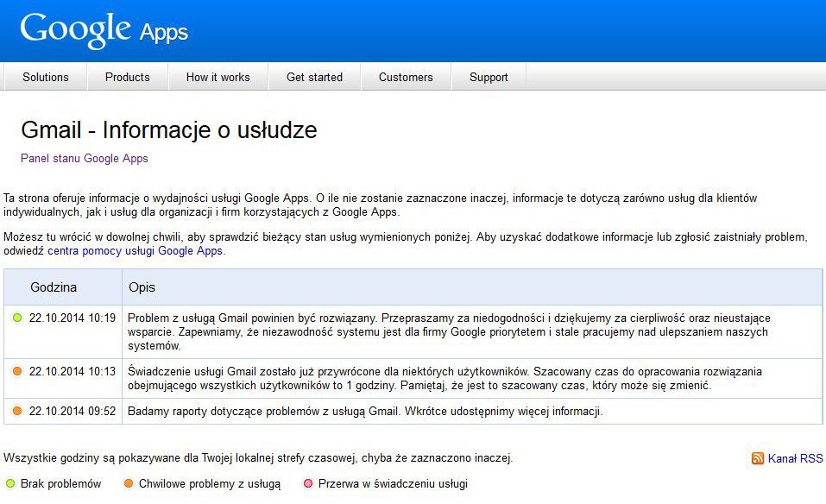This screenshot has height=504, width=826.
Task: Click orange status dot for 10:13 entry
Action: tap(17, 371)
